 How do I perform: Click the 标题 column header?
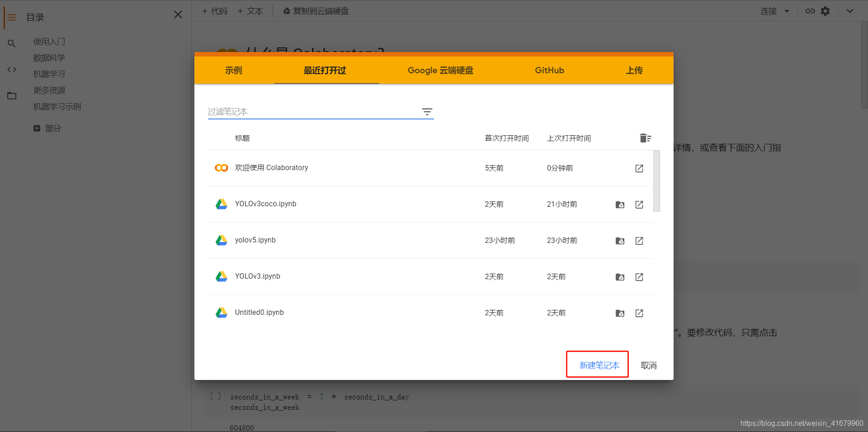tap(242, 138)
